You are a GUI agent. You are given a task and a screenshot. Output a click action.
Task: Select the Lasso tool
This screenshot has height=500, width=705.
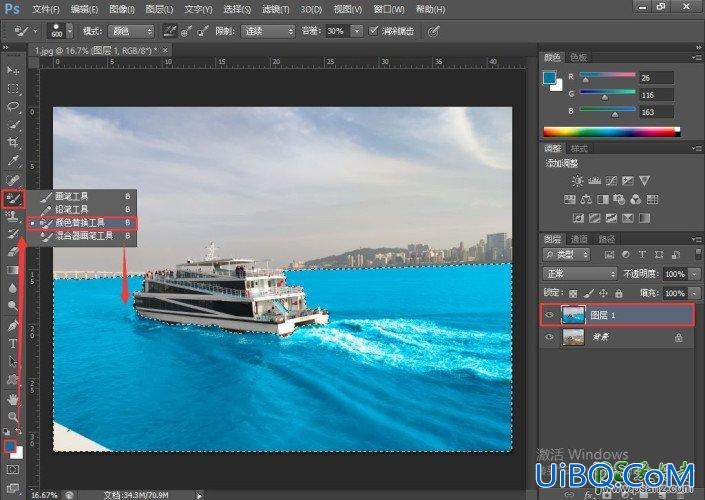coord(13,107)
